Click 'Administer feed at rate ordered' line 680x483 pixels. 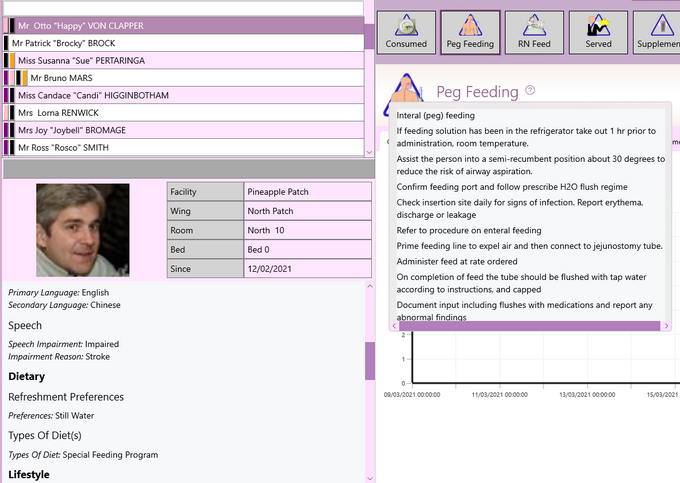[x=457, y=261]
